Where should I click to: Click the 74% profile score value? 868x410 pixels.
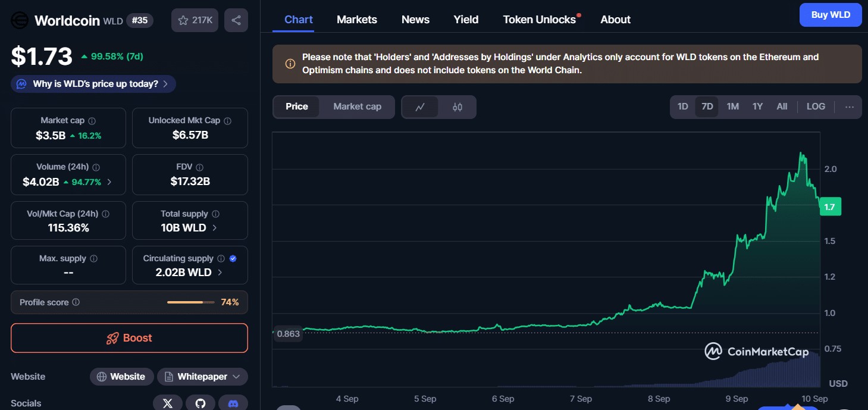tap(230, 302)
